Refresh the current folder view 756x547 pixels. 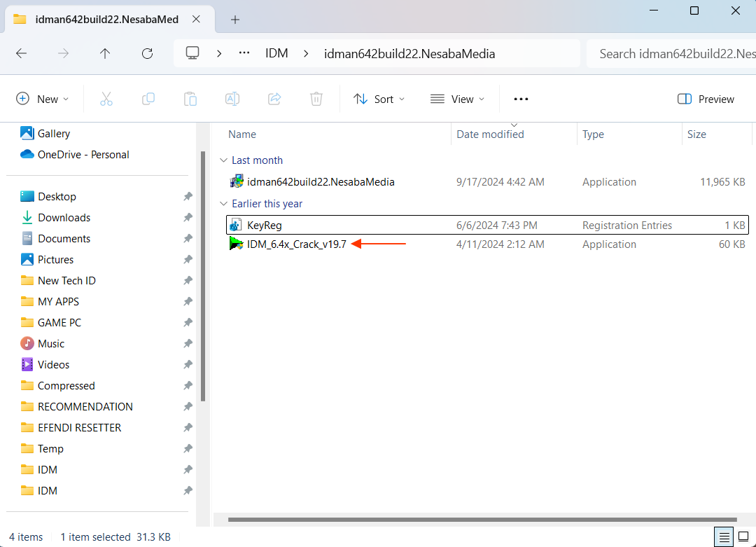147,53
